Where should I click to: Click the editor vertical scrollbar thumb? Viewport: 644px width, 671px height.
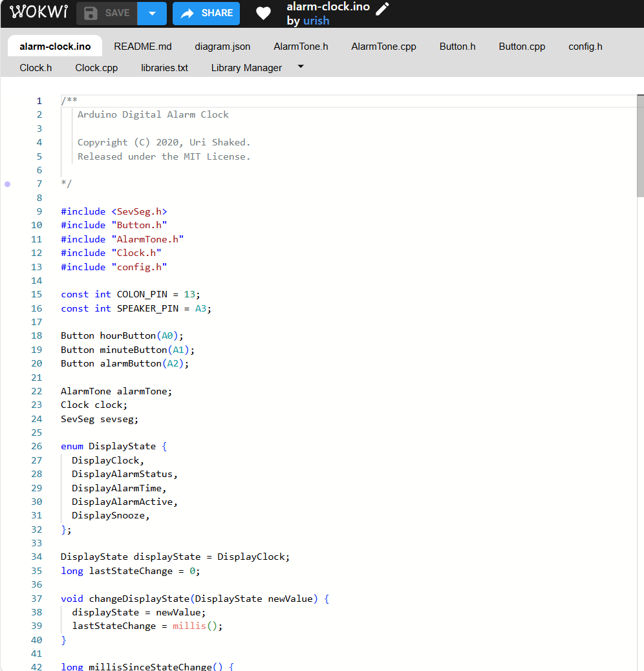pyautogui.click(x=640, y=146)
